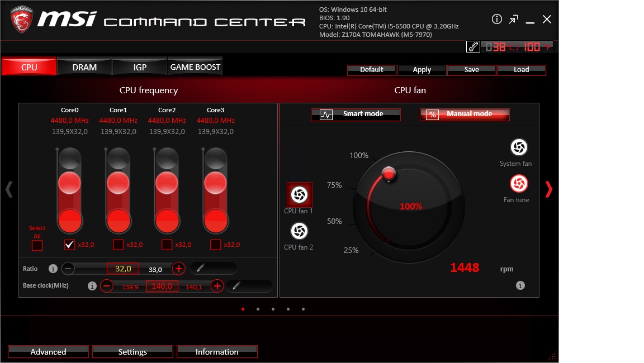Screen dimensions: 644x363
Task: Open the Settings menu
Action: click(132, 352)
